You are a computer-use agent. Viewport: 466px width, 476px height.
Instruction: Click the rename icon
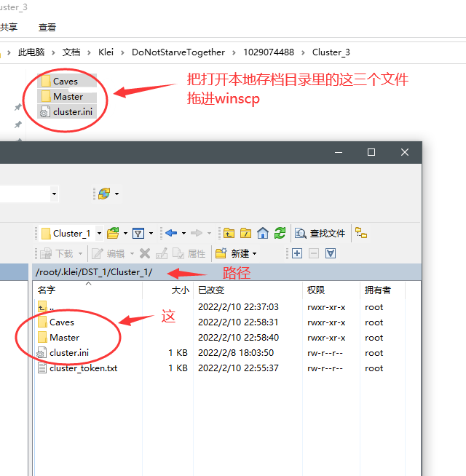coord(162,253)
